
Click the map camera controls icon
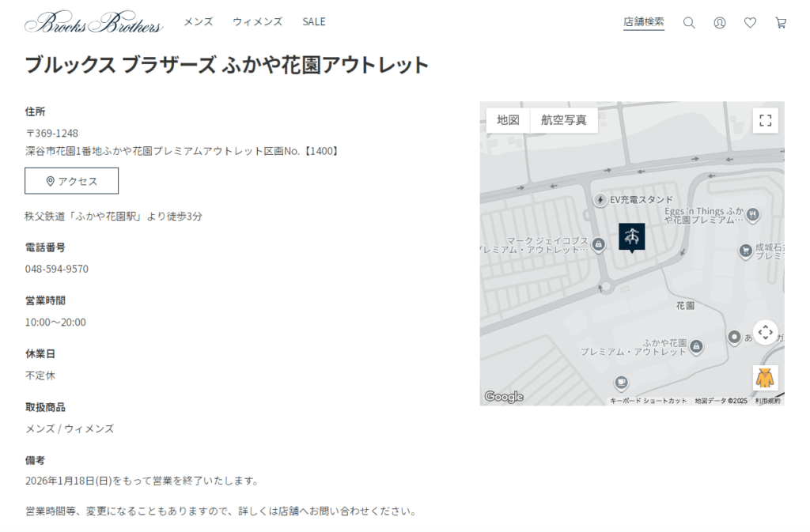click(x=765, y=332)
